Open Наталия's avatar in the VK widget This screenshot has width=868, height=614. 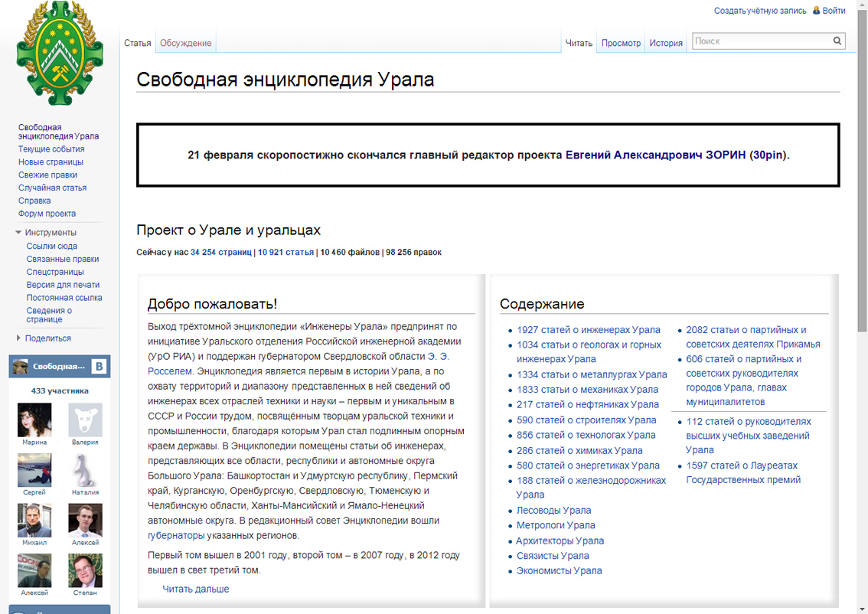point(85,470)
